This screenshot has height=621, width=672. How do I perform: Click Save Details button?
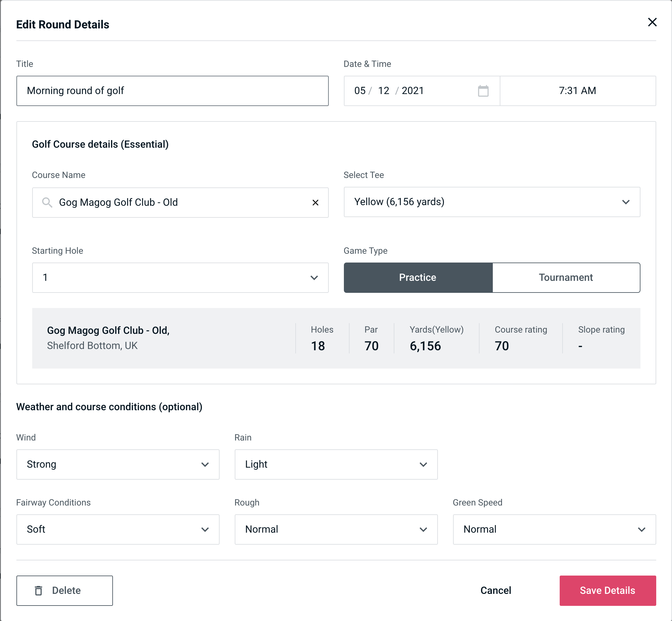(x=608, y=591)
